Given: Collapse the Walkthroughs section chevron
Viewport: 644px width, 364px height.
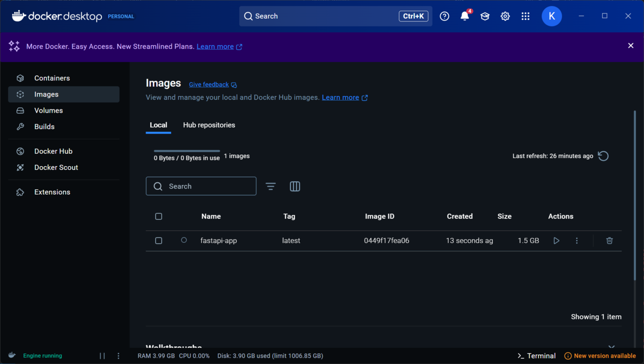Looking at the screenshot, I should pos(611,347).
